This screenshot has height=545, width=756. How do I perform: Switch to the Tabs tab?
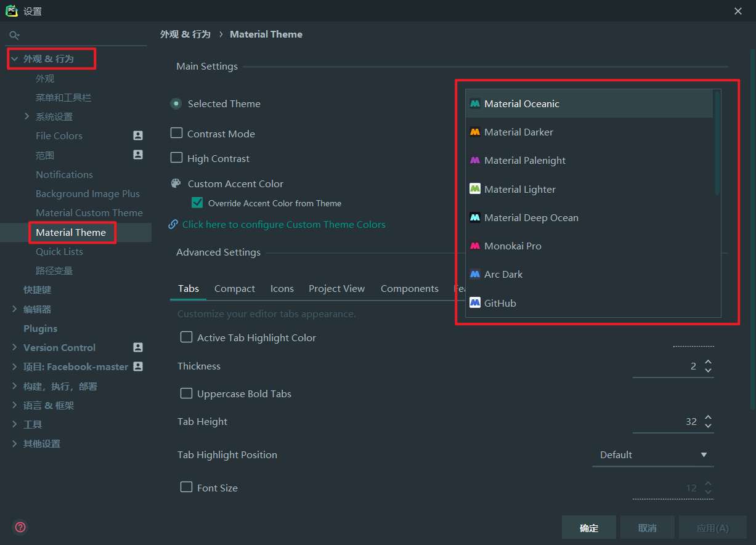(x=189, y=288)
